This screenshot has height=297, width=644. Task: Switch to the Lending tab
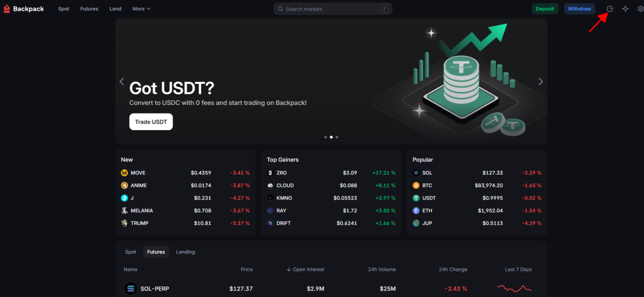[185, 252]
